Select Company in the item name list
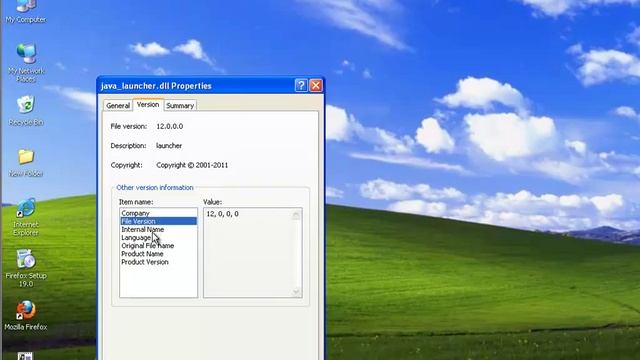This screenshot has width=640, height=360. [x=158, y=213]
